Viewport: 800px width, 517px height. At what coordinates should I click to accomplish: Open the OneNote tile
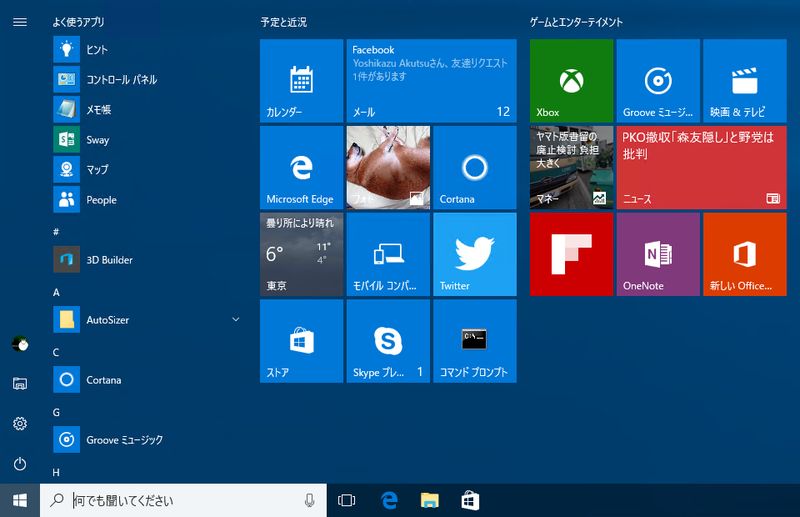[x=658, y=254]
